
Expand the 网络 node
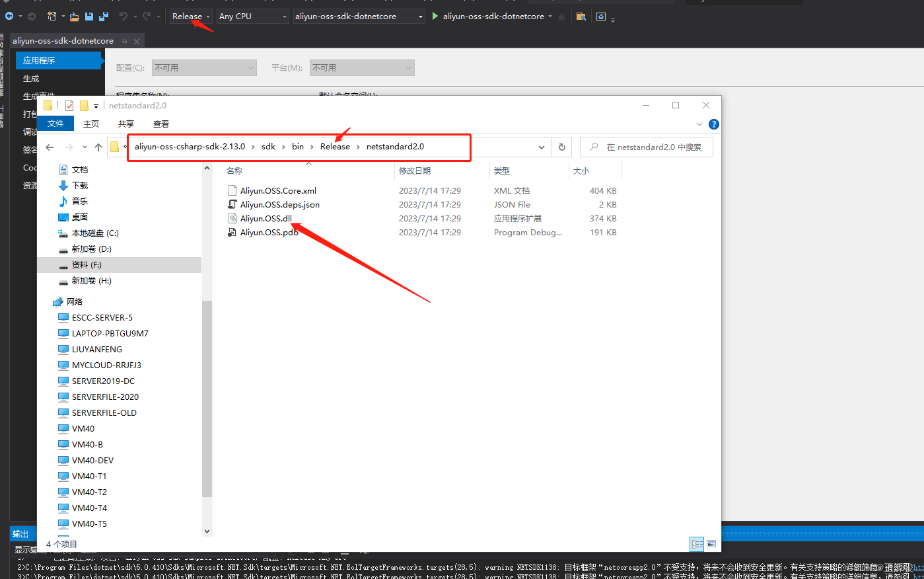click(x=74, y=301)
